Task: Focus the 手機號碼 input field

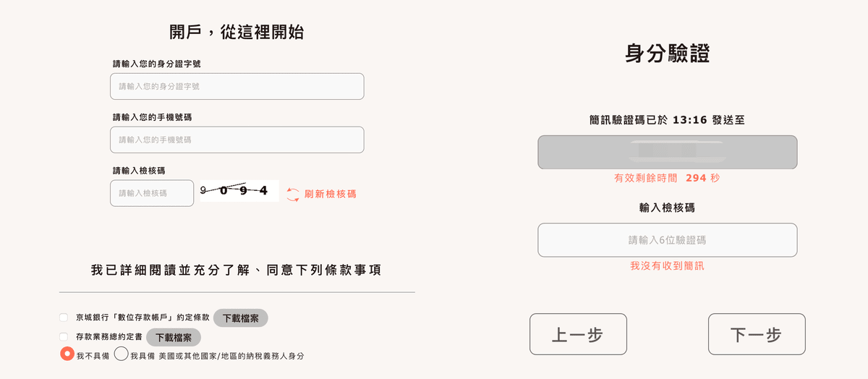Action: coord(237,140)
